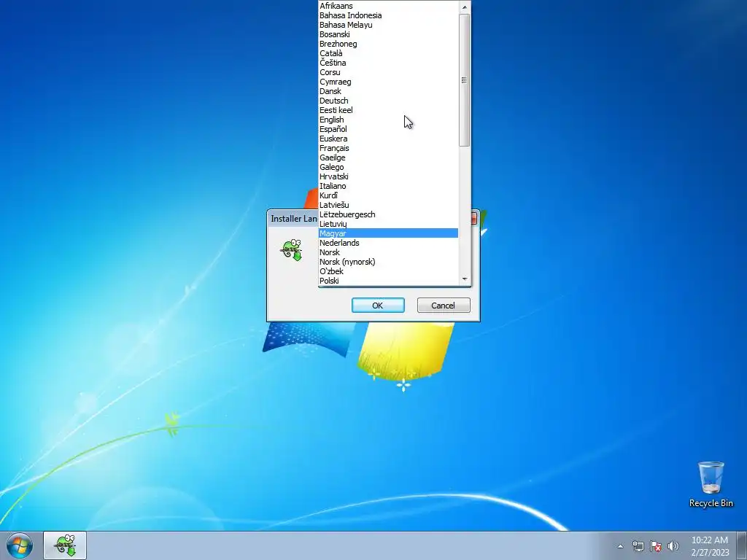Screen dimensions: 747x560
Task: Open the volume speaker tray icon
Action: 673,546
